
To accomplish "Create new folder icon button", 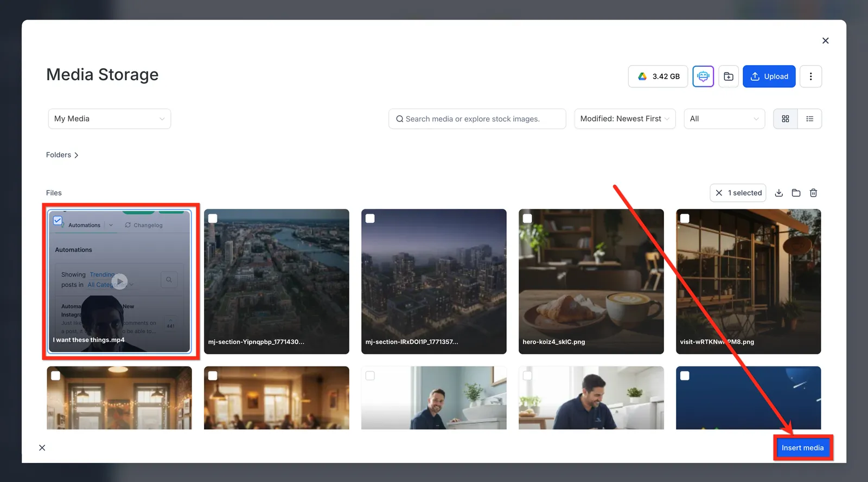I will 729,76.
